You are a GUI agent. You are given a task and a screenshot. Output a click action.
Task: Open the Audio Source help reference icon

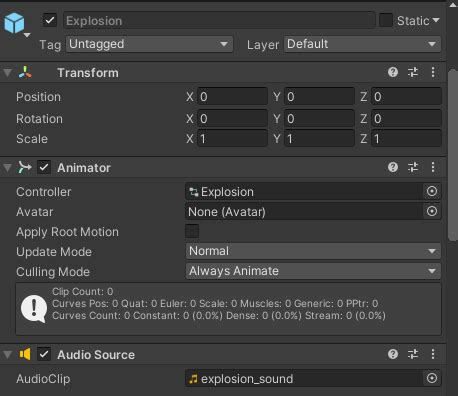click(393, 354)
